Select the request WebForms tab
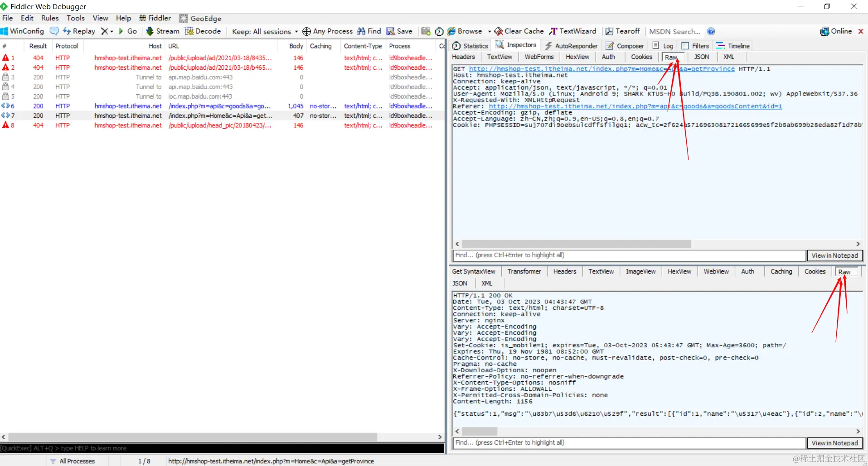868x466 pixels. [x=539, y=57]
